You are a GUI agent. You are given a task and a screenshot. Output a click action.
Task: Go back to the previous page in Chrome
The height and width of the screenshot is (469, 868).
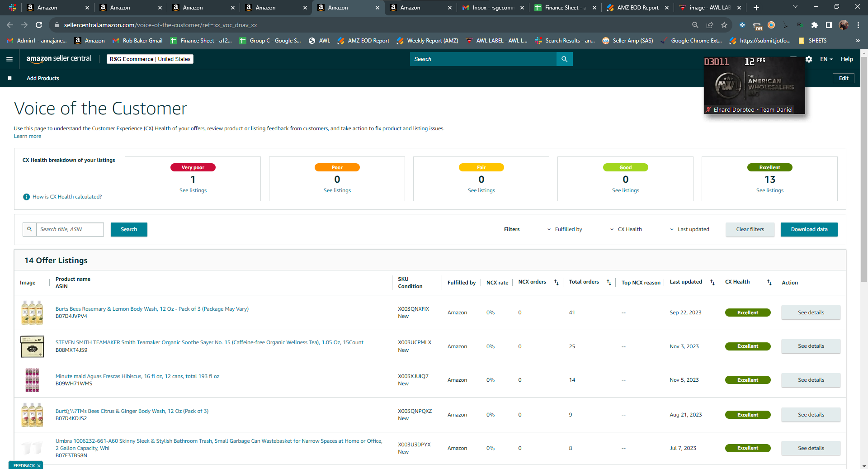10,25
